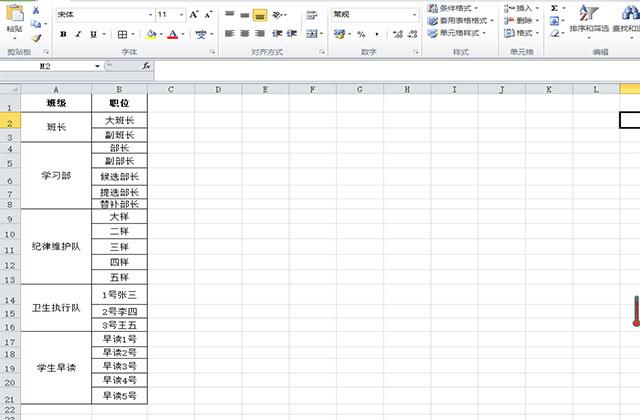Select row 2 header
This screenshot has width=640, height=420.
click(x=10, y=122)
